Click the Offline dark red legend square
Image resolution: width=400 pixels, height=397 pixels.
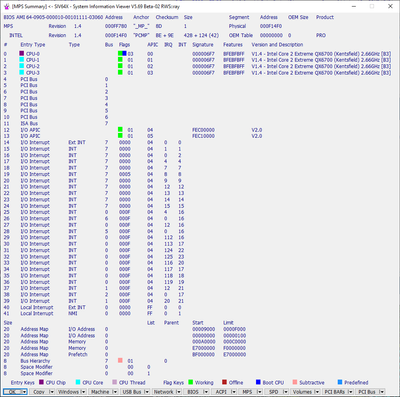tap(224, 382)
